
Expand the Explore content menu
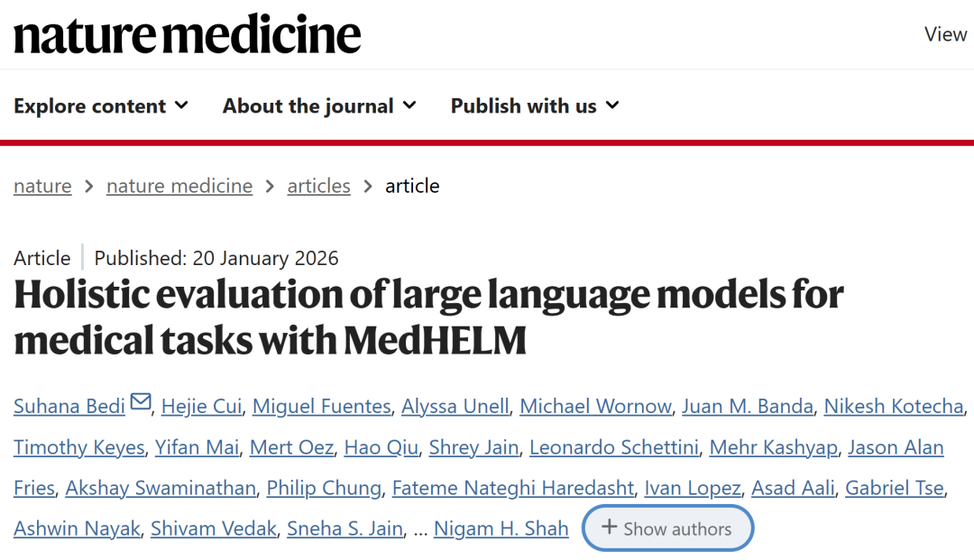pos(101,106)
